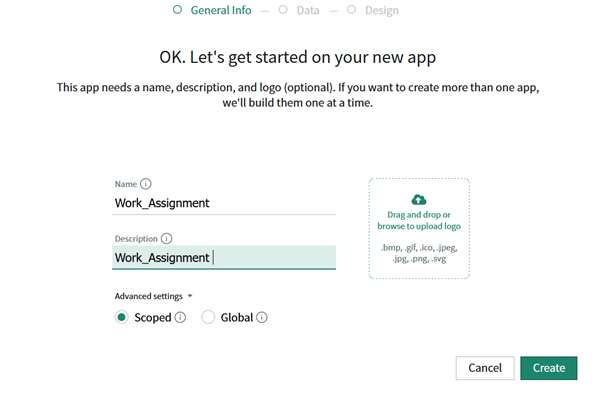Click the info icon beside Description
This screenshot has height=409, width=602.
pos(166,239)
